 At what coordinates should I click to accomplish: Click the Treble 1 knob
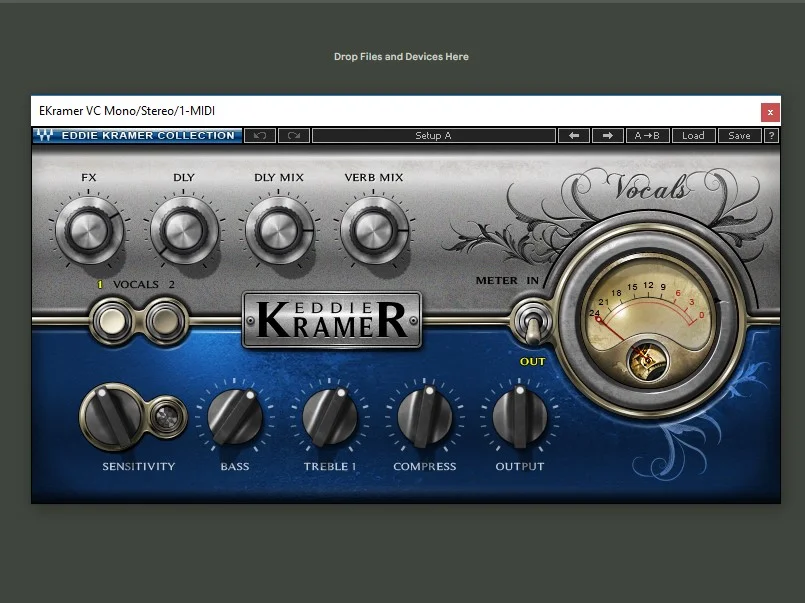pos(330,417)
